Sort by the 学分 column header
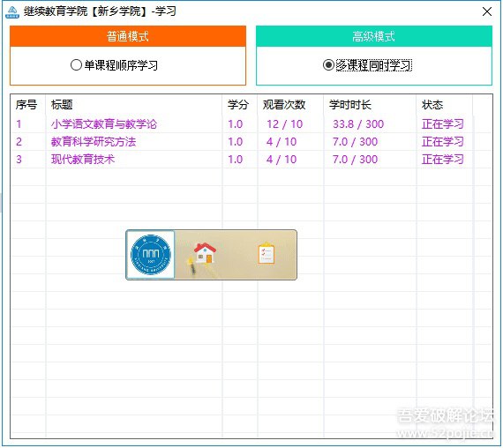This screenshot has width=503, height=448. [240, 105]
